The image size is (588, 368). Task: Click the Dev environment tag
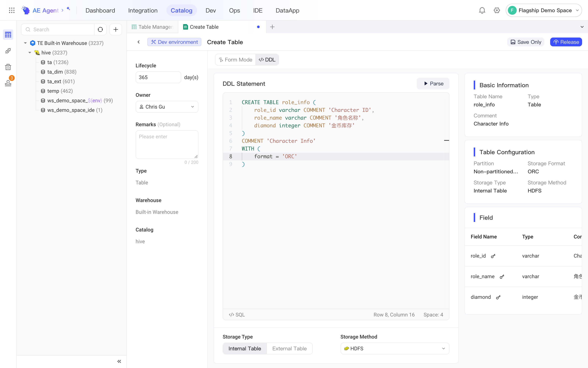click(174, 42)
